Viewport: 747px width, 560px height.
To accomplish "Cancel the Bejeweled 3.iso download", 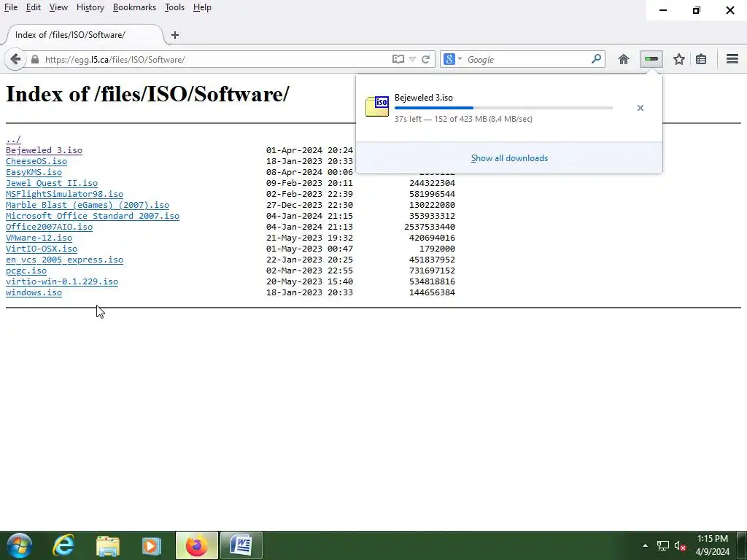I will click(640, 108).
